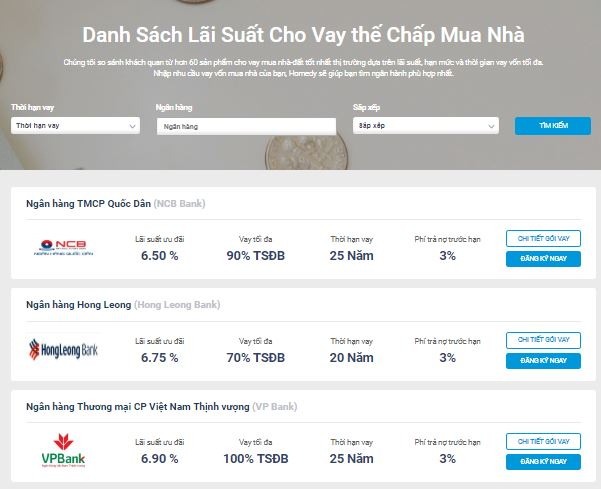Expand the Sắp xếp sorting dropdown
The image size is (601, 489).
click(x=425, y=126)
